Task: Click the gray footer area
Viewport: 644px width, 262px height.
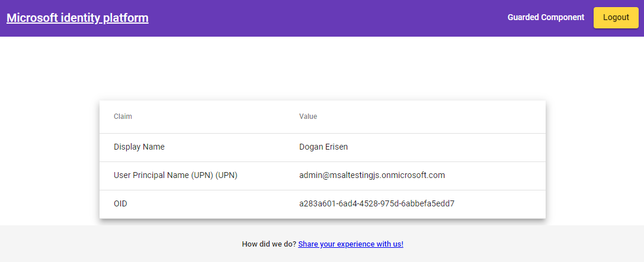Action: (322, 244)
